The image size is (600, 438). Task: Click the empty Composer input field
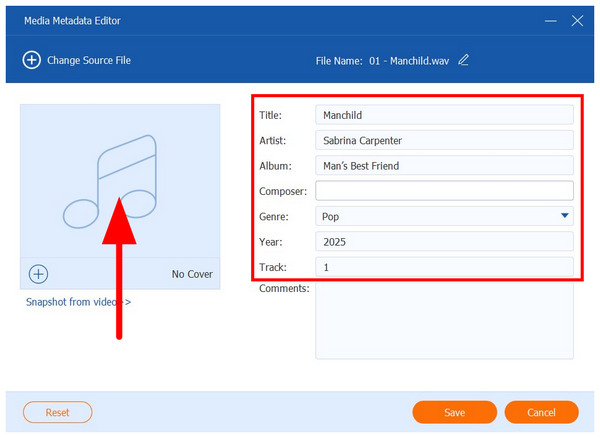444,191
